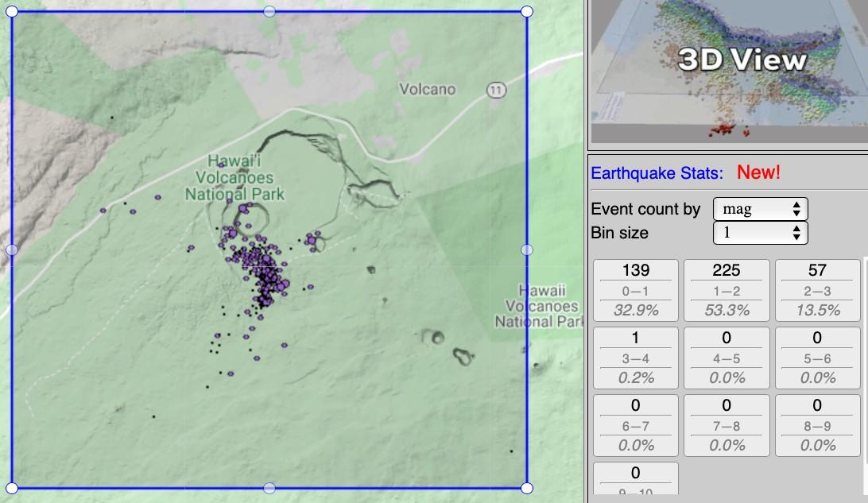Click the bottom-right corner handle of selection box

527,487
